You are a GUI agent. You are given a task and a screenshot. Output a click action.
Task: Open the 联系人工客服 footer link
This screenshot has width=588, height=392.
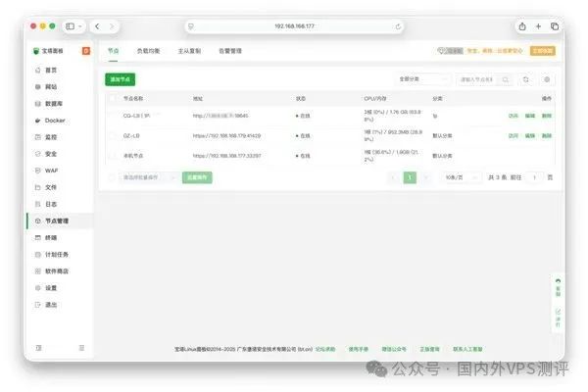pos(467,349)
